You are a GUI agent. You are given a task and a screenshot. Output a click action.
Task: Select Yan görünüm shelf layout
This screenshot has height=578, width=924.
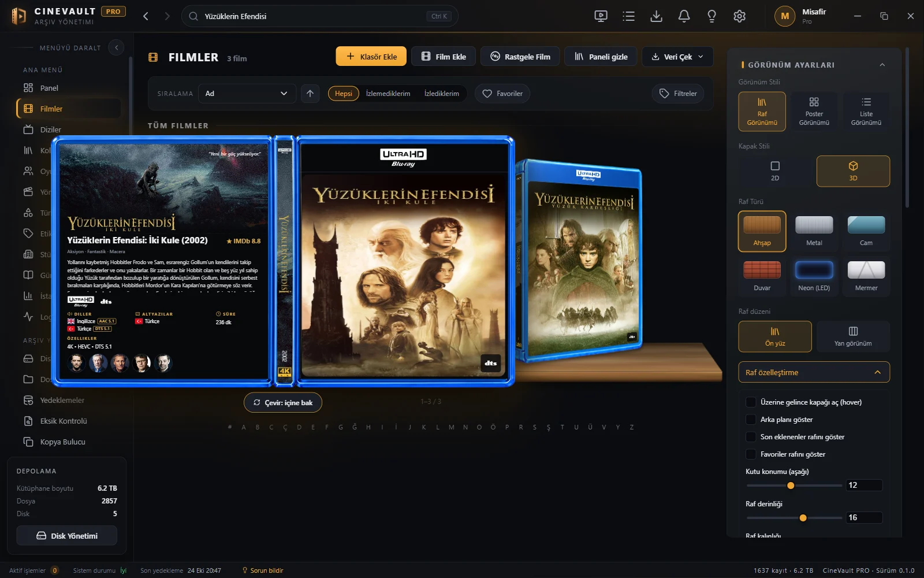pyautogui.click(x=853, y=336)
